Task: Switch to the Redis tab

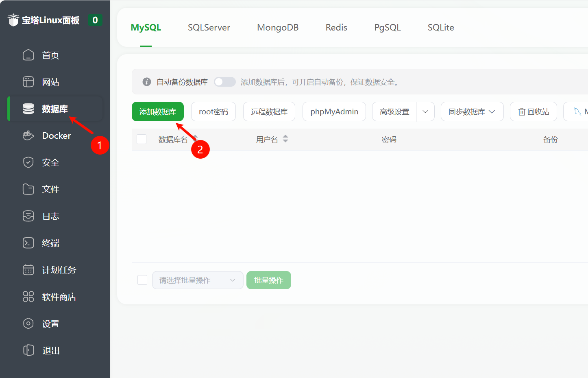Action: (336, 27)
